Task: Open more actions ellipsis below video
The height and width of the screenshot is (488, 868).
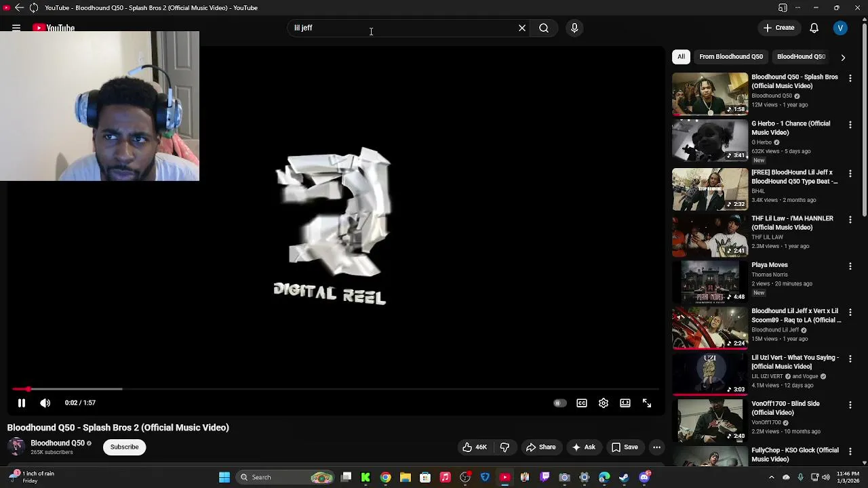Action: click(x=656, y=447)
